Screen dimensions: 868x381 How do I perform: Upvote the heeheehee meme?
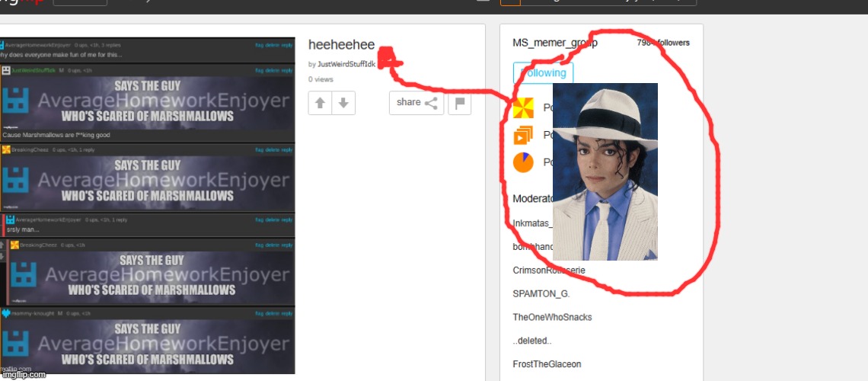(321, 103)
